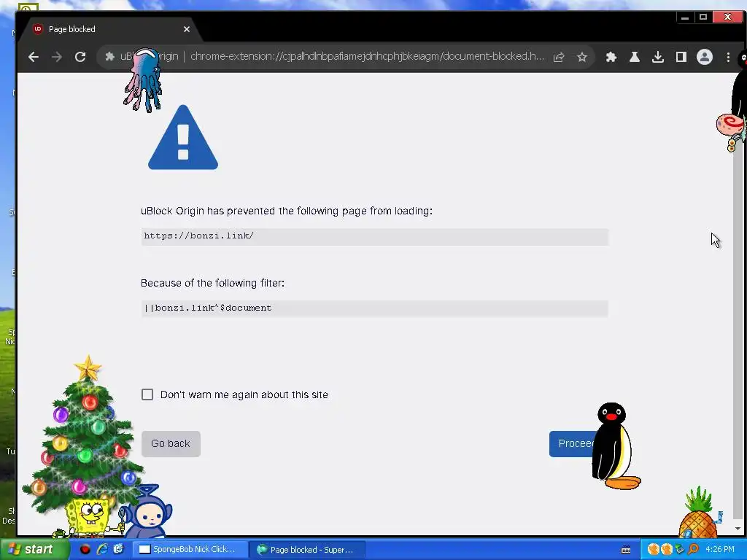Bookmark this page with the star
Viewport: 747px width, 560px height.
pos(581,57)
